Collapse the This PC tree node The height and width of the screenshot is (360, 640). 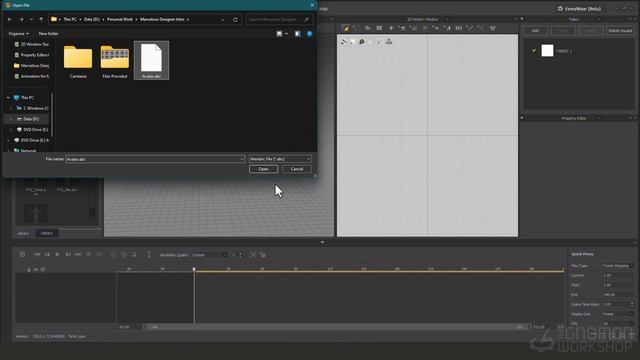[x=8, y=98]
